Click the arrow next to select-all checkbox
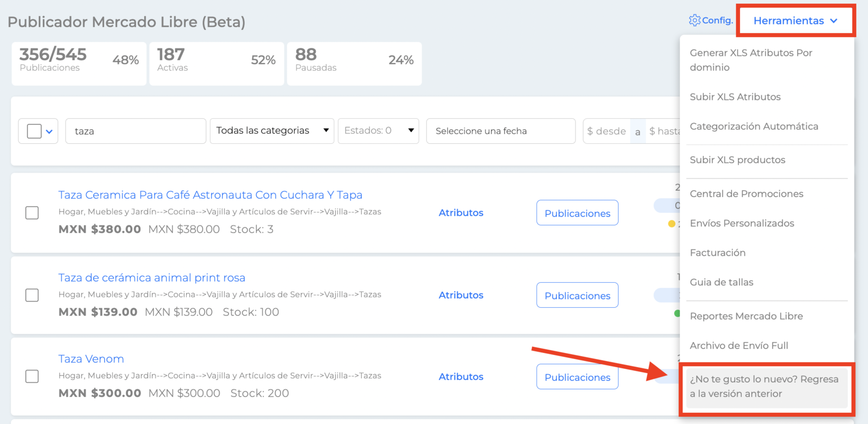Image resolution: width=868 pixels, height=424 pixels. click(49, 131)
